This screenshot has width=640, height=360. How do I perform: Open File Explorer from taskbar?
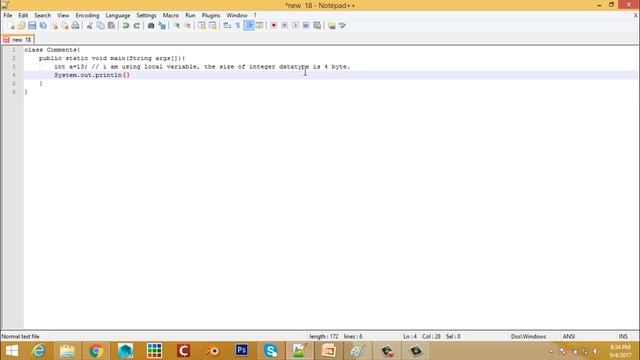(x=67, y=351)
